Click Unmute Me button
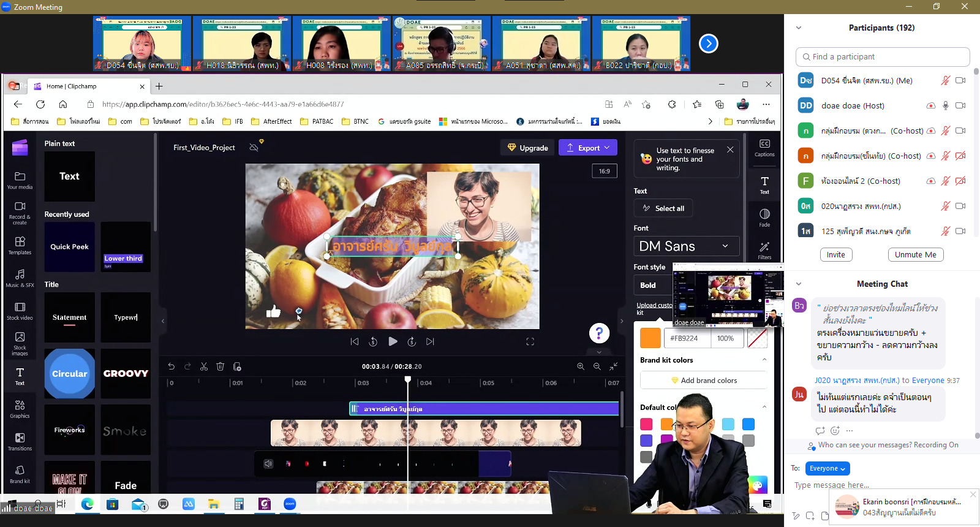980x527 pixels. [916, 255]
